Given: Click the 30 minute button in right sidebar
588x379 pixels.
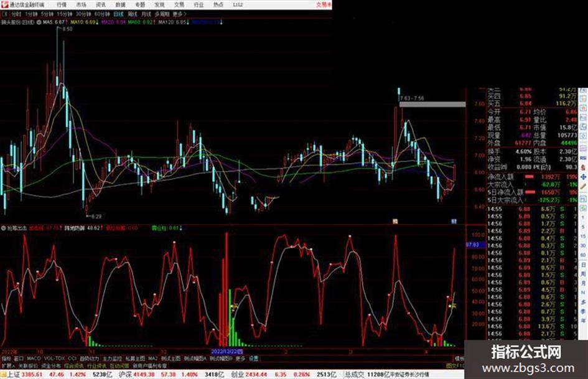Looking at the screenshot, I should click(583, 246).
